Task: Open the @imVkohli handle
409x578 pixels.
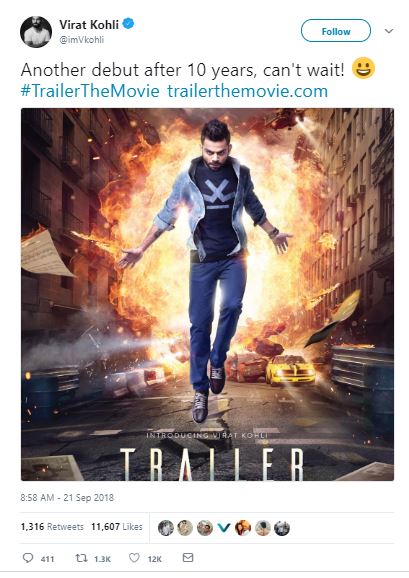Action: (81, 40)
